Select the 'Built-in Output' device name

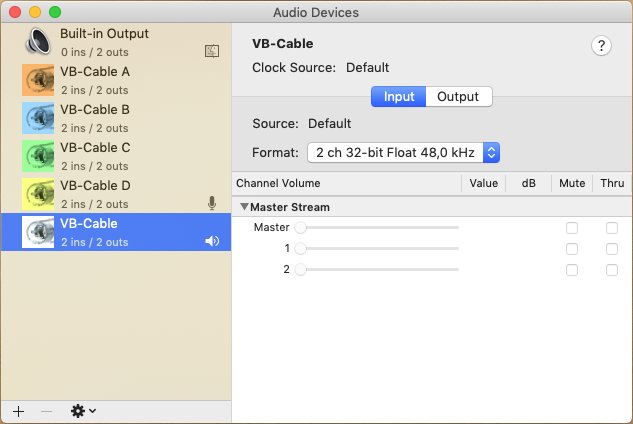[104, 34]
